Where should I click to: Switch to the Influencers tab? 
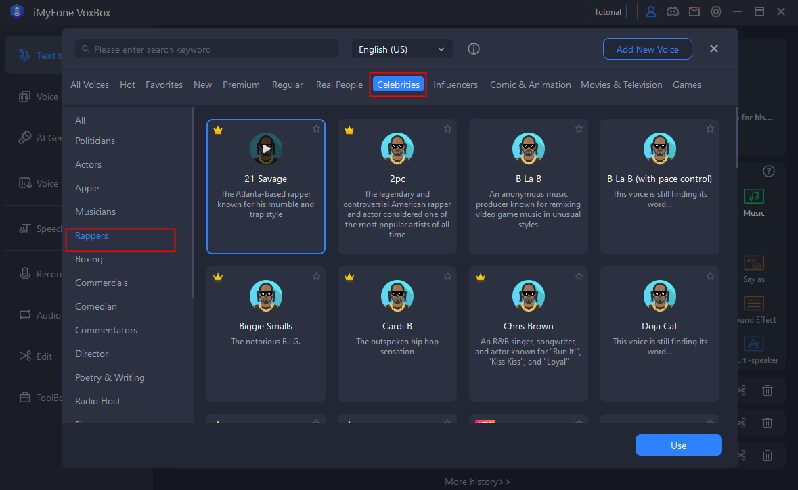(455, 84)
